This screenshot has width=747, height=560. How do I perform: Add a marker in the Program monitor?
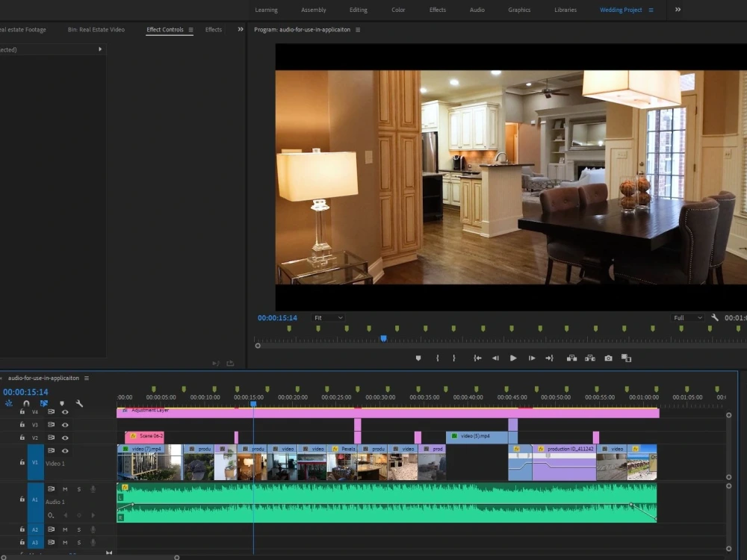tap(418, 358)
